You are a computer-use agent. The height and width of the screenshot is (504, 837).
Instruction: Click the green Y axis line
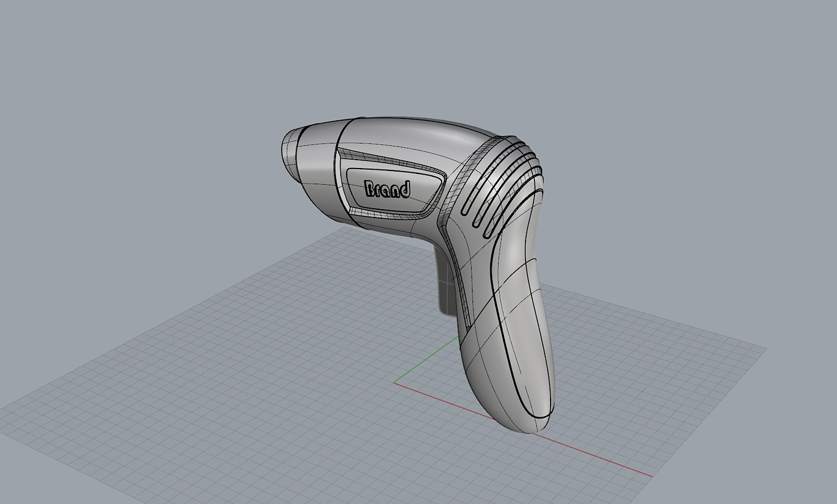(427, 359)
